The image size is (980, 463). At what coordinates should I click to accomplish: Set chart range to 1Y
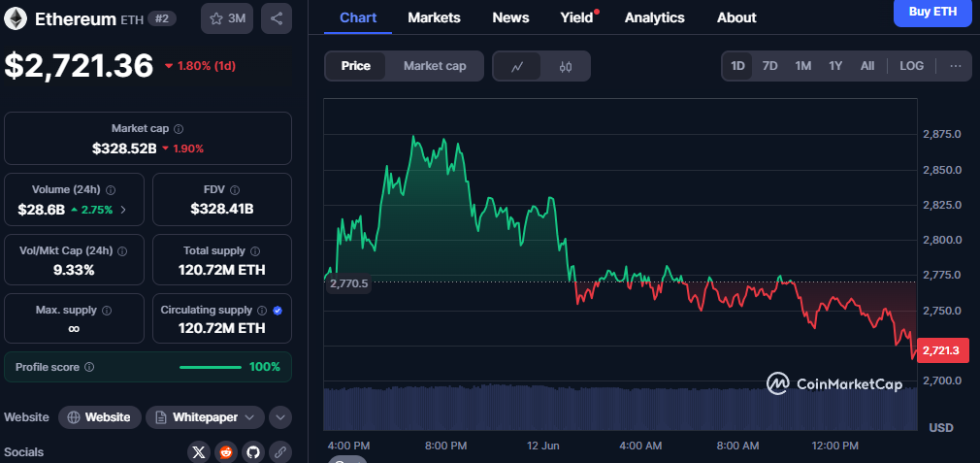tap(835, 66)
